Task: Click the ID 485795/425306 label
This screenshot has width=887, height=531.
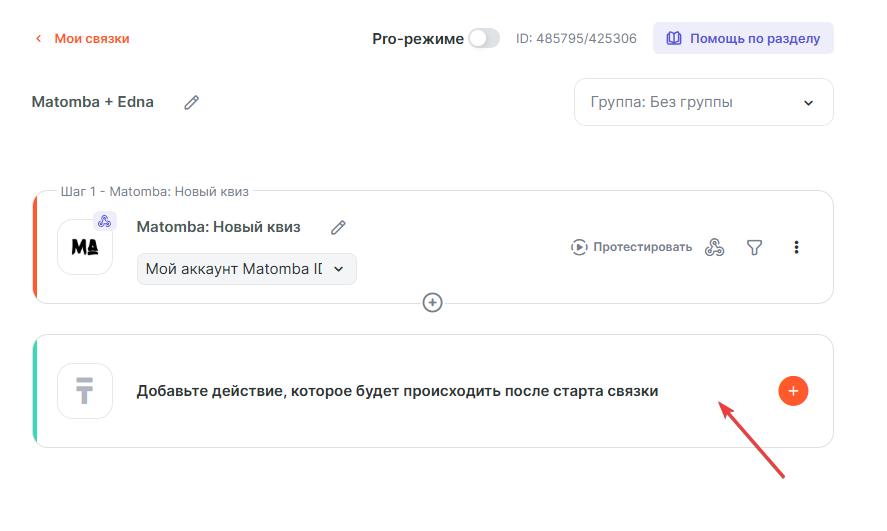Action: [576, 39]
